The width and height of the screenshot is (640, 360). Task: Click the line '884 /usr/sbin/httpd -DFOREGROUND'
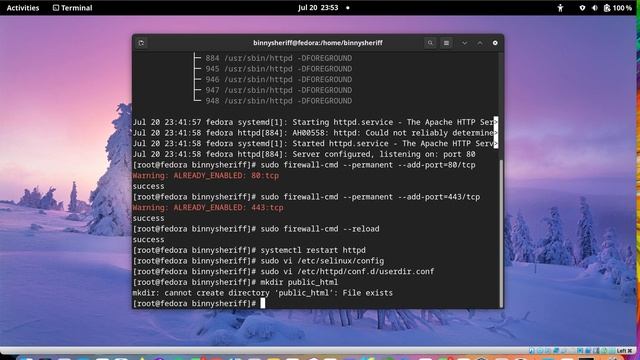279,58
